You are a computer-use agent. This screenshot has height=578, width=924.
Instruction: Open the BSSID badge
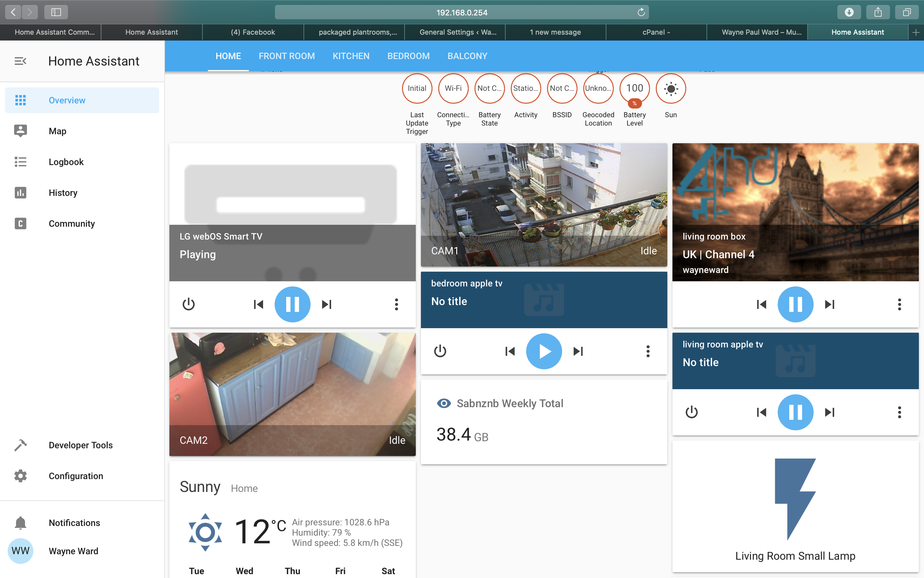562,88
